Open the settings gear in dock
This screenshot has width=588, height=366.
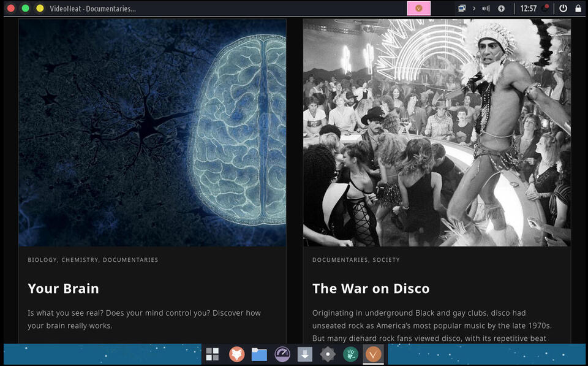328,354
